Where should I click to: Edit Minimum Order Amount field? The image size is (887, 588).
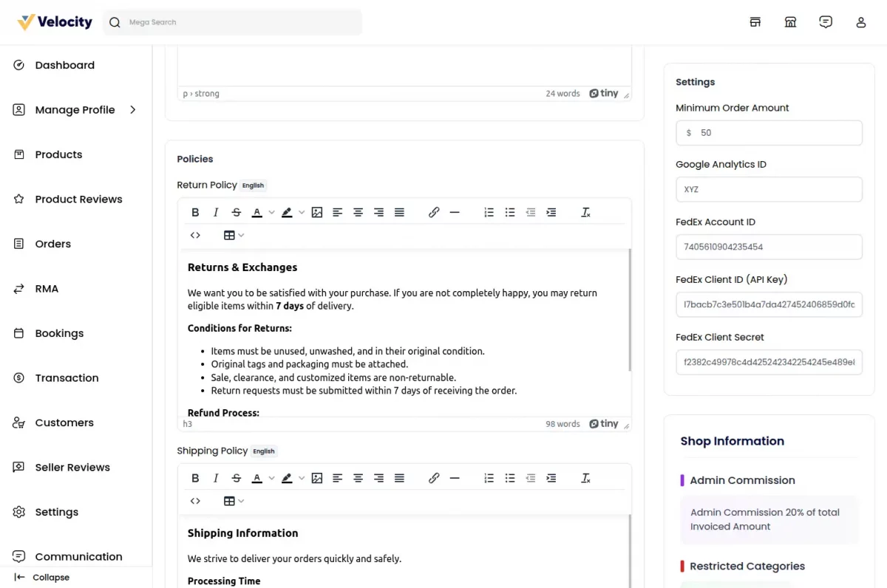pyautogui.click(x=769, y=133)
